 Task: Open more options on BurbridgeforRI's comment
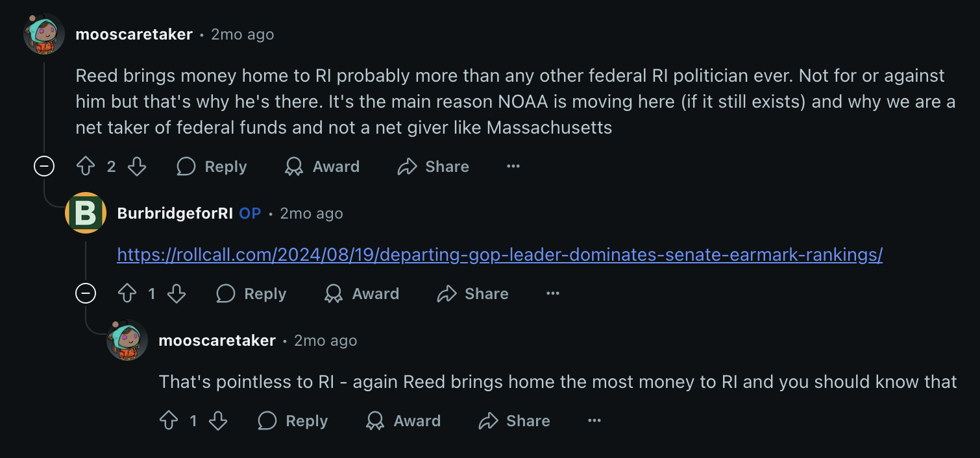coord(553,294)
